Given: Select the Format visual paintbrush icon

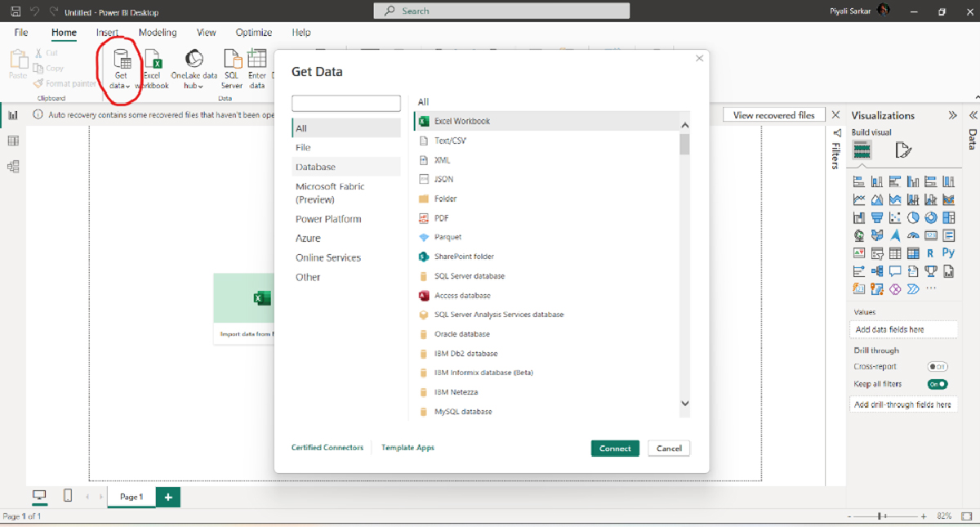Looking at the screenshot, I should coord(903,150).
